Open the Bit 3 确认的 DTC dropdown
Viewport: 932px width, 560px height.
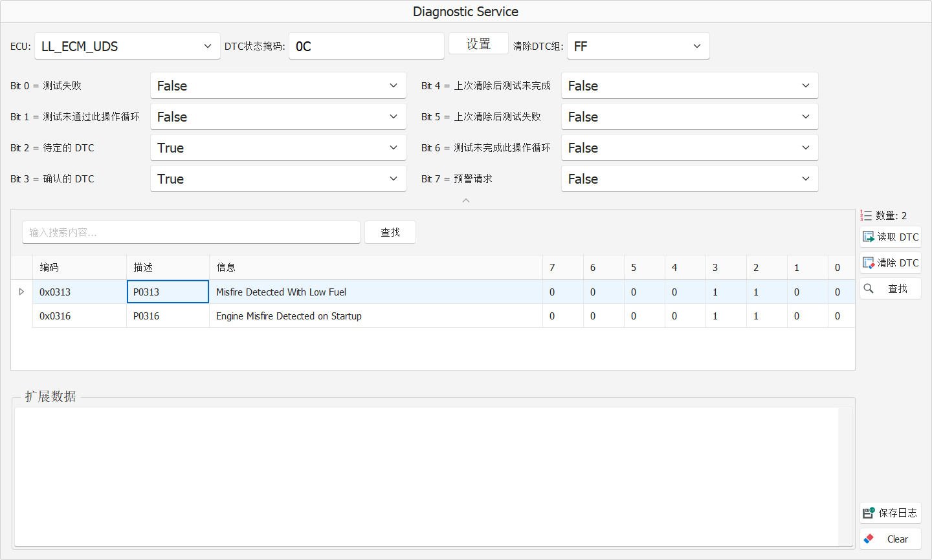point(278,178)
